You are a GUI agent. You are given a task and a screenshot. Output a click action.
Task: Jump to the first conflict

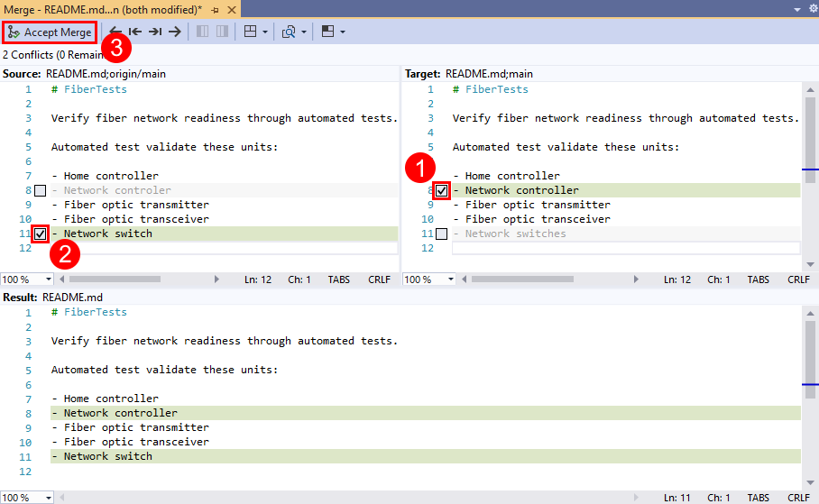(135, 32)
